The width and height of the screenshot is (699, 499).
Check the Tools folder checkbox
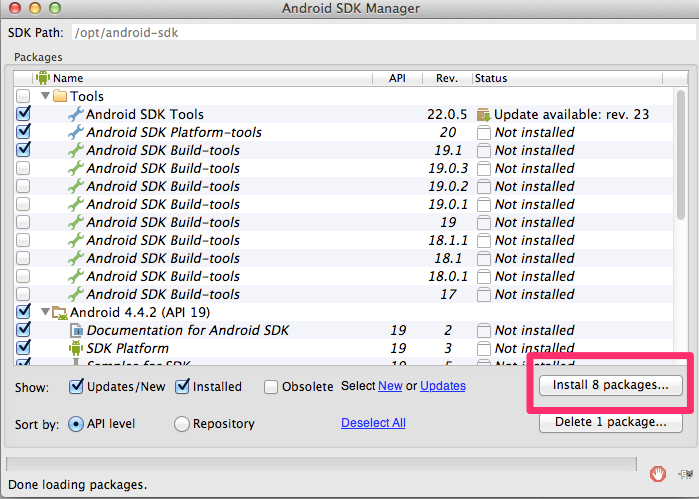tap(23, 96)
